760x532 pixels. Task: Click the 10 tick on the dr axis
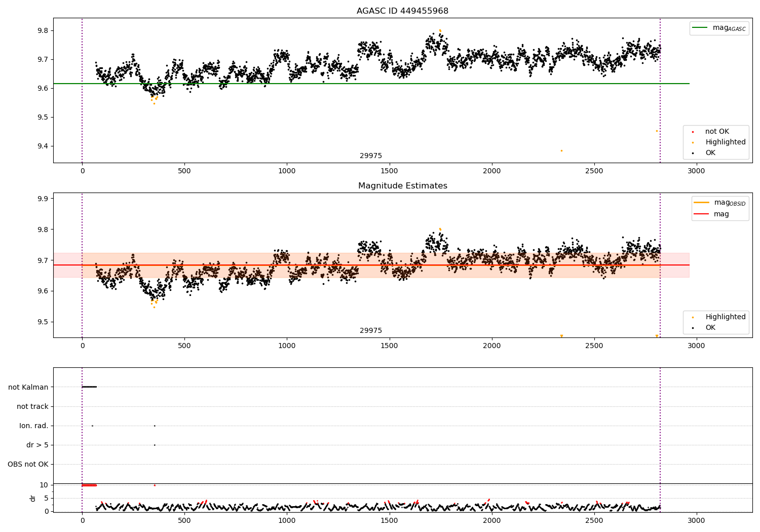click(x=44, y=485)
